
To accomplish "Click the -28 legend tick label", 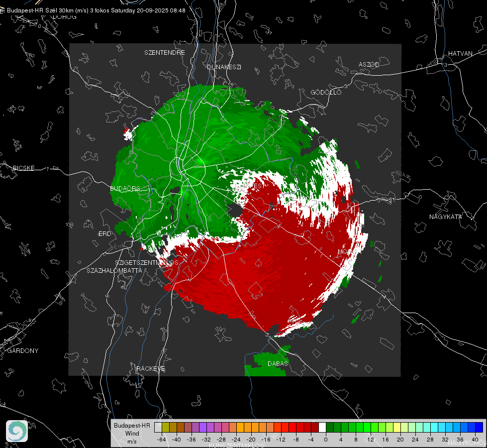I will [221, 440].
